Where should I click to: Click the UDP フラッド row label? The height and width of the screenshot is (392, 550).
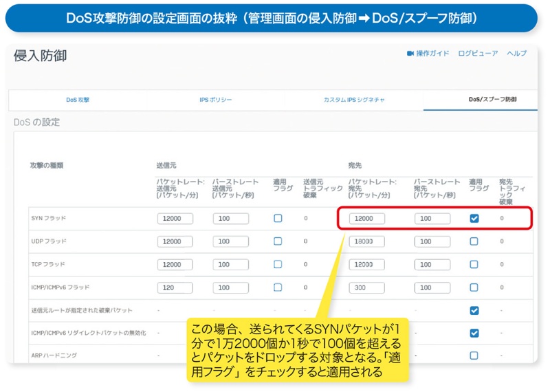click(49, 241)
